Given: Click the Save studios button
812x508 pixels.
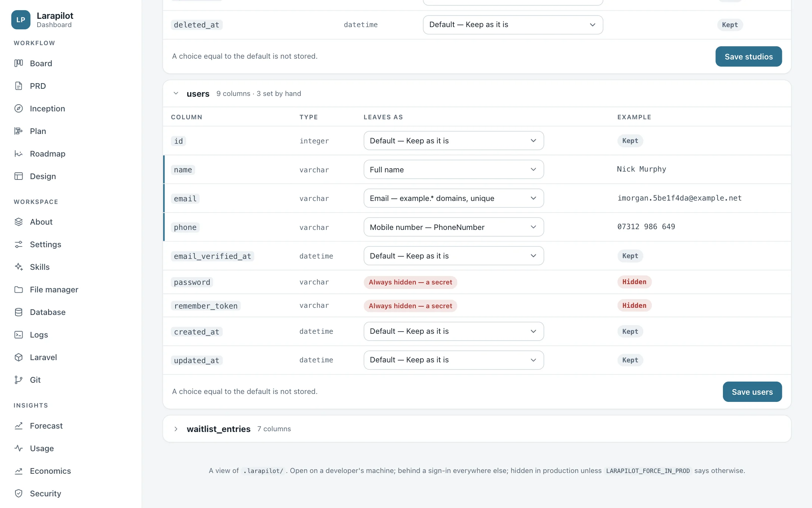Looking at the screenshot, I should (x=748, y=56).
